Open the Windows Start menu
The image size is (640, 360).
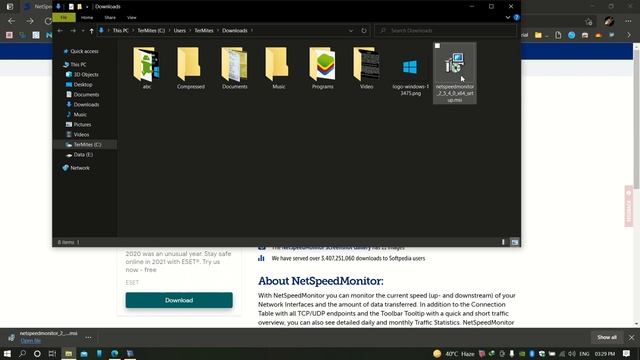coord(7,353)
